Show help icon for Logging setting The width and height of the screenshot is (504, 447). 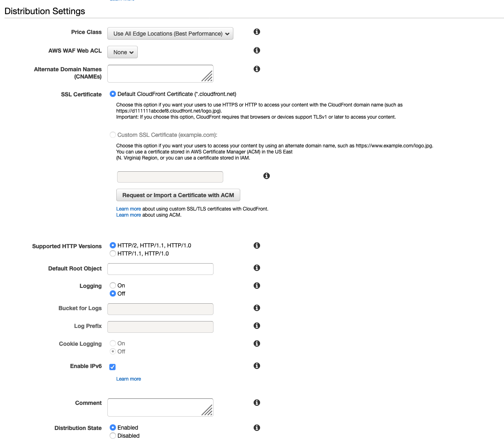257,286
